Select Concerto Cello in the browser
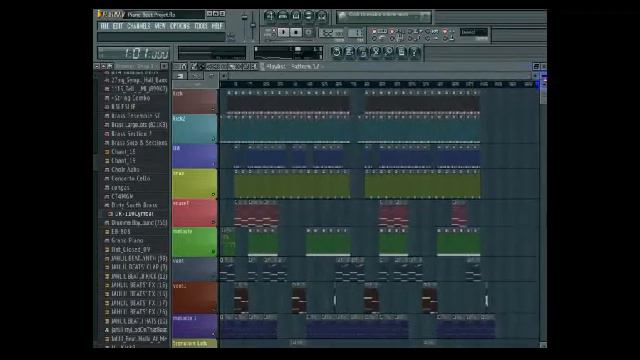 (x=131, y=178)
